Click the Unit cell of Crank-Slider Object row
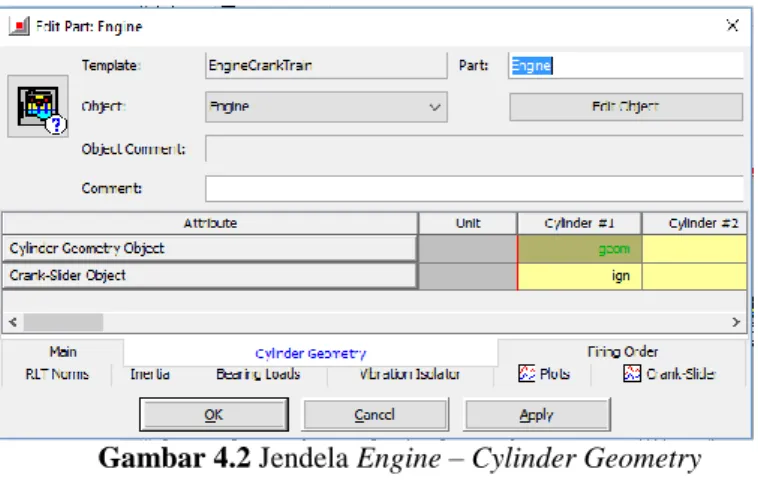 tap(467, 276)
